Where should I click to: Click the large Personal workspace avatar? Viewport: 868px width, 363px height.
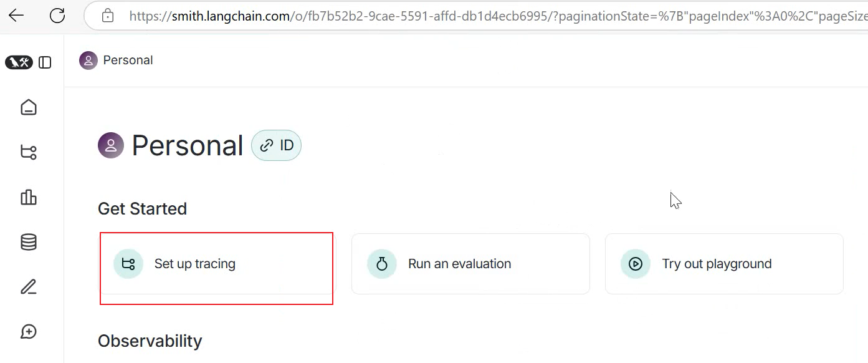(111, 145)
